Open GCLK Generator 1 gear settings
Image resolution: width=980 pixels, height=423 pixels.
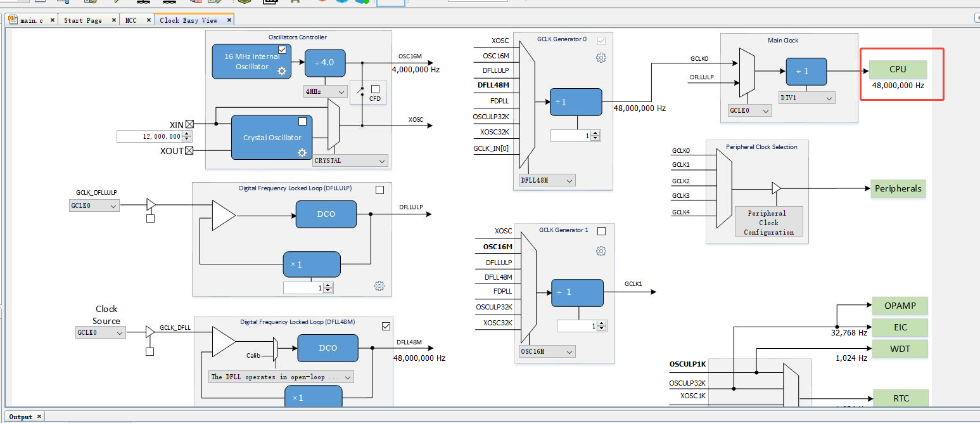point(601,251)
